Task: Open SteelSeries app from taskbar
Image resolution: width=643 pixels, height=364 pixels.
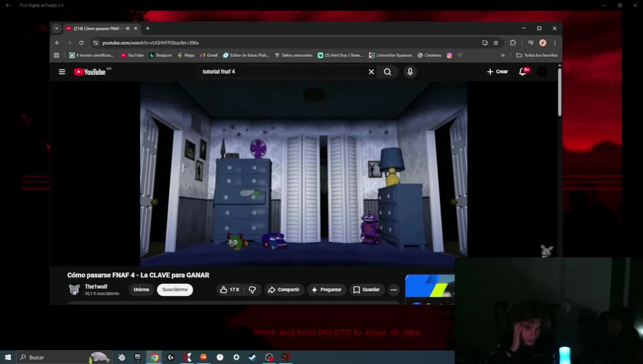Action: [x=122, y=357]
